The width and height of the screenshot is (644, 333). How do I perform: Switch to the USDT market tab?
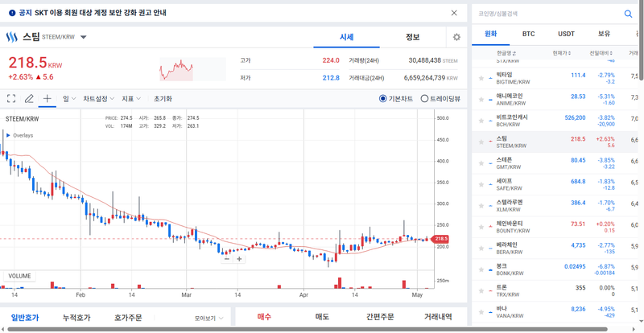(567, 34)
